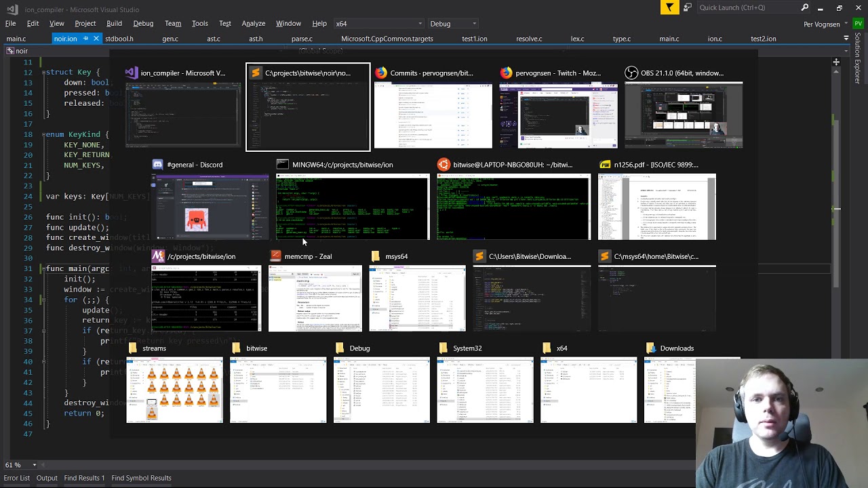Click the Ubuntu icon beside bitwise@LAPTOP-NBGO80UH
The width and height of the screenshot is (868, 488).
(x=443, y=165)
